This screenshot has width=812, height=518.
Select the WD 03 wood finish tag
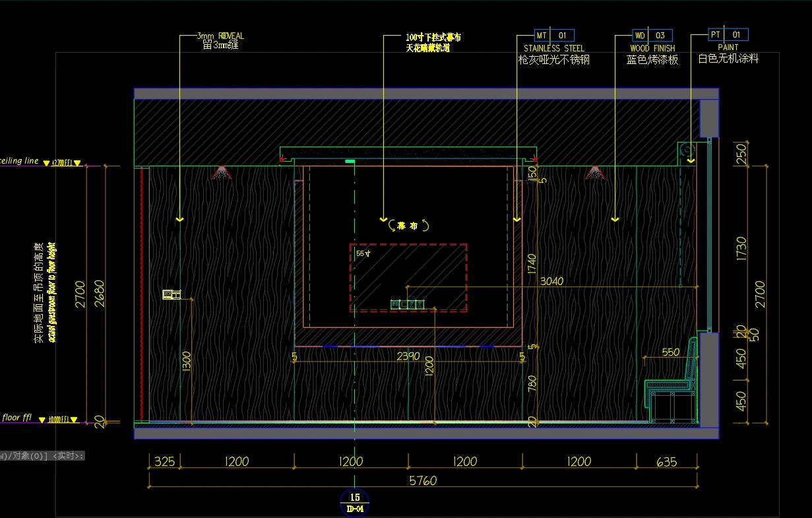(x=652, y=35)
